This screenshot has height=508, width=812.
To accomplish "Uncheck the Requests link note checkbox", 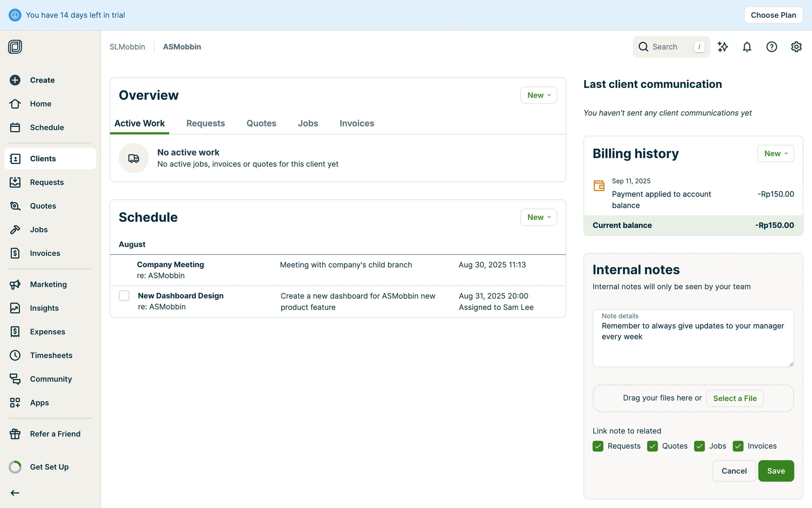I will click(598, 446).
